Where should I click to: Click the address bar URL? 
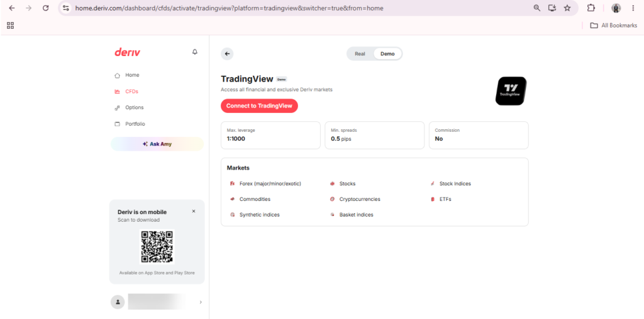coord(229,8)
